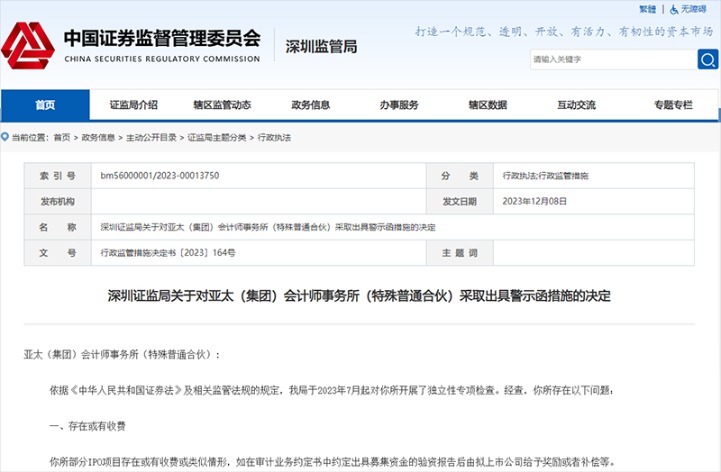
Task: Open the 无障碍 accessibility mode link
Action: coord(693,9)
